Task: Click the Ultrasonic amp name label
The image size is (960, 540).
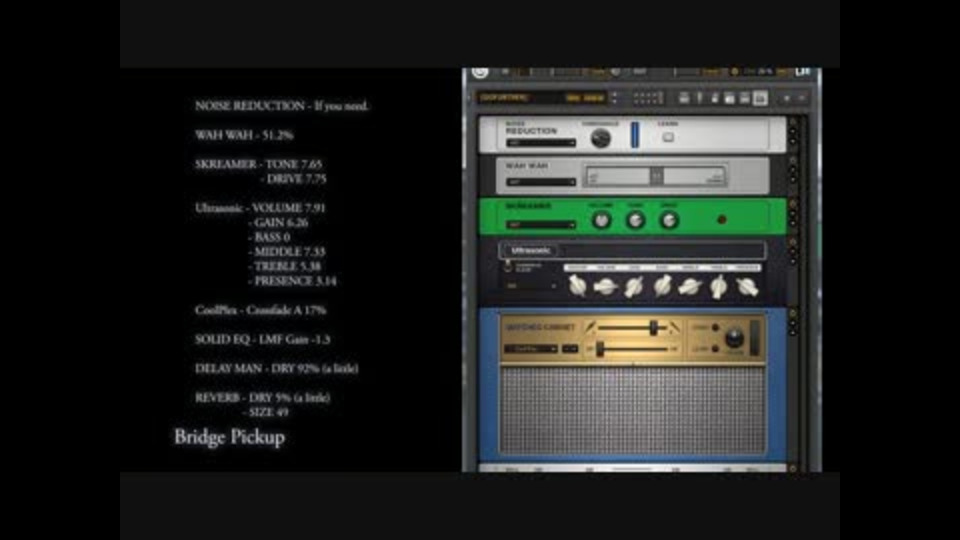Action: [x=530, y=251]
